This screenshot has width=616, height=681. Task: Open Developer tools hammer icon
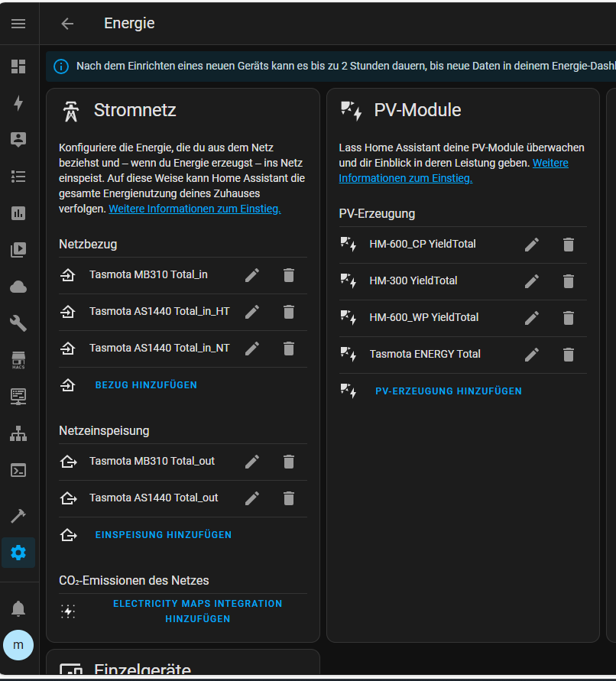(x=18, y=516)
